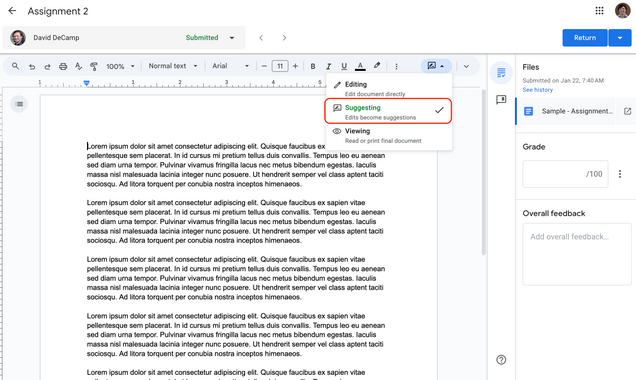Go to the previous student

pos(261,38)
